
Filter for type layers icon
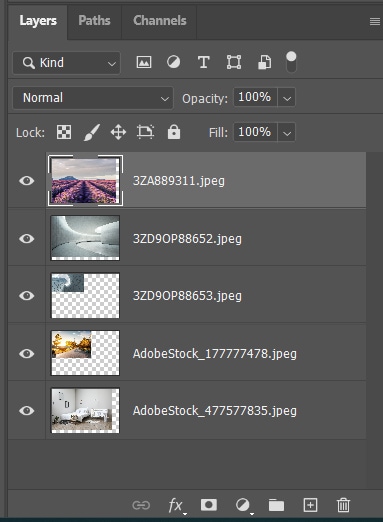point(204,62)
